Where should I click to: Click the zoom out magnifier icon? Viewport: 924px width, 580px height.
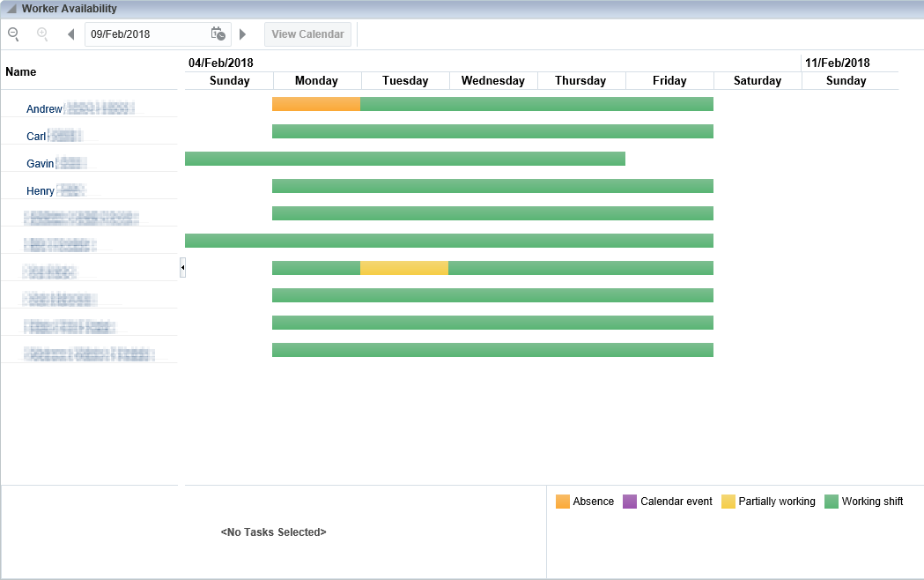pyautogui.click(x=12, y=33)
